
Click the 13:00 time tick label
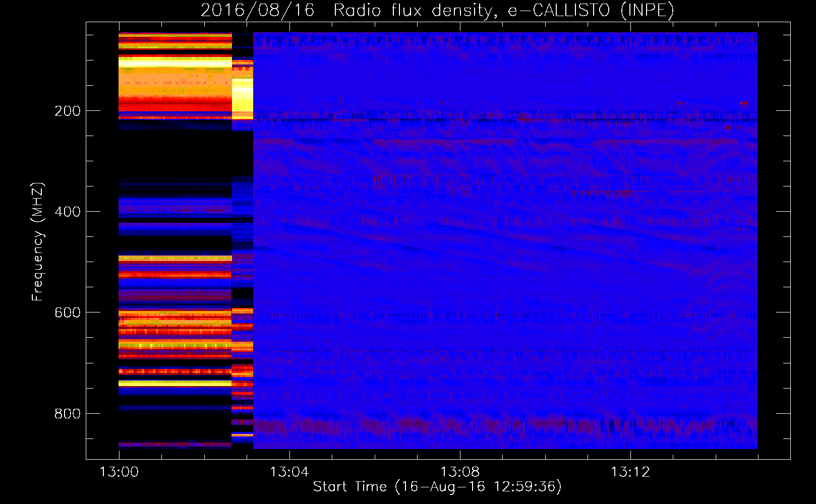tap(119, 472)
